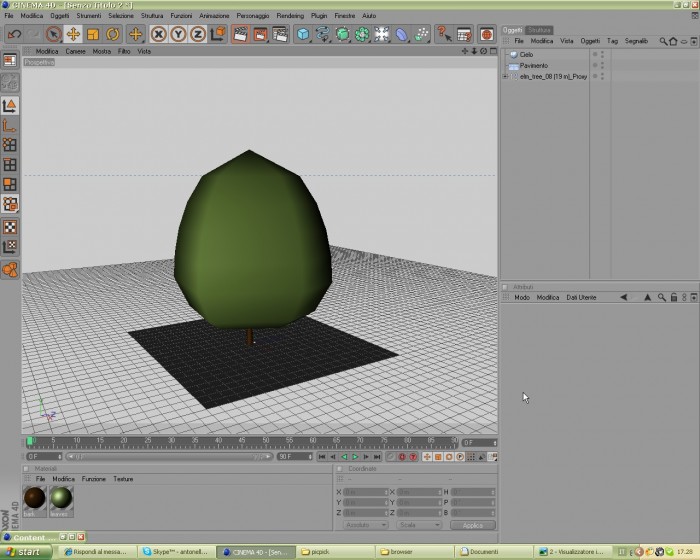700x560 pixels.
Task: Click the stepper of the 0 F start frame field
Action: pos(59,456)
